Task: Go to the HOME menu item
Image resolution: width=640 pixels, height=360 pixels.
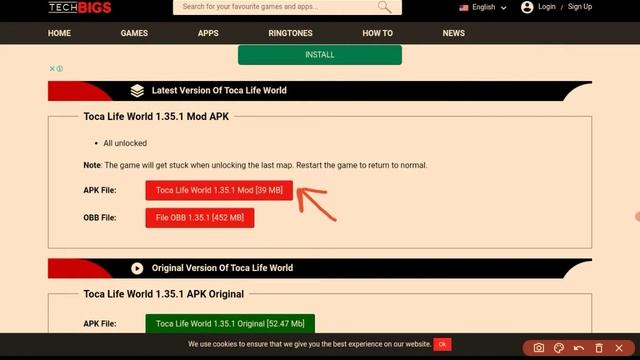Action: pyautogui.click(x=59, y=33)
